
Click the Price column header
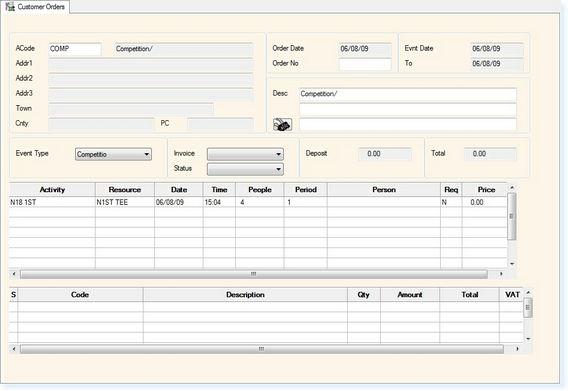tap(485, 190)
